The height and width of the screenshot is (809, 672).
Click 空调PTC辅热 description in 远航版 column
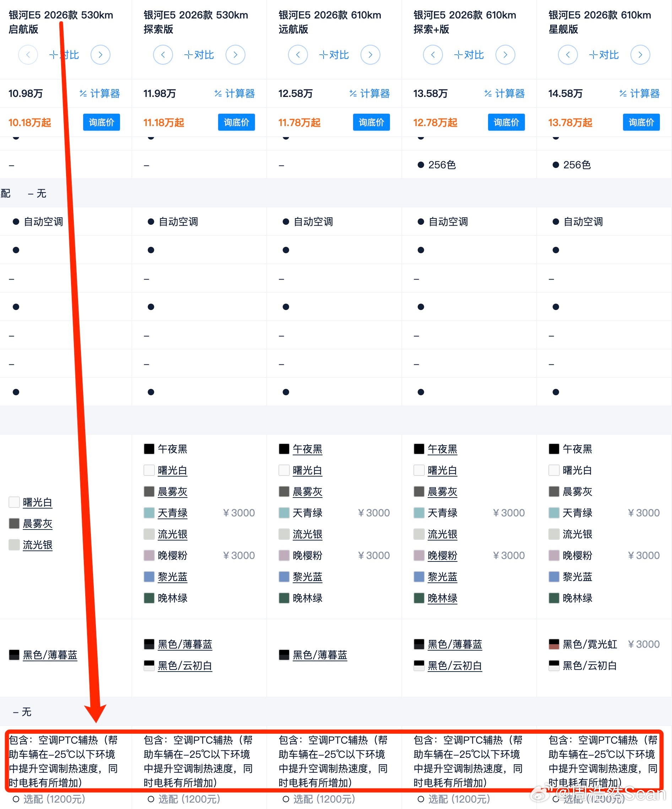tap(334, 761)
